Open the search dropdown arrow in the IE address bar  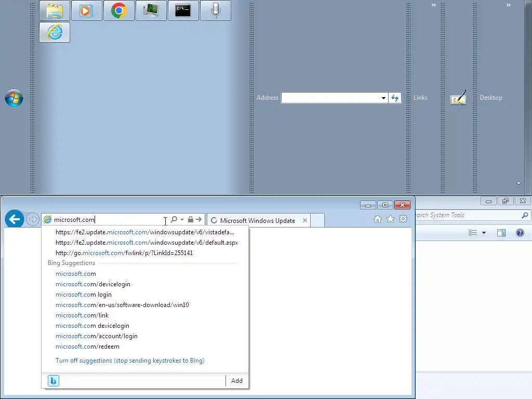pos(182,220)
